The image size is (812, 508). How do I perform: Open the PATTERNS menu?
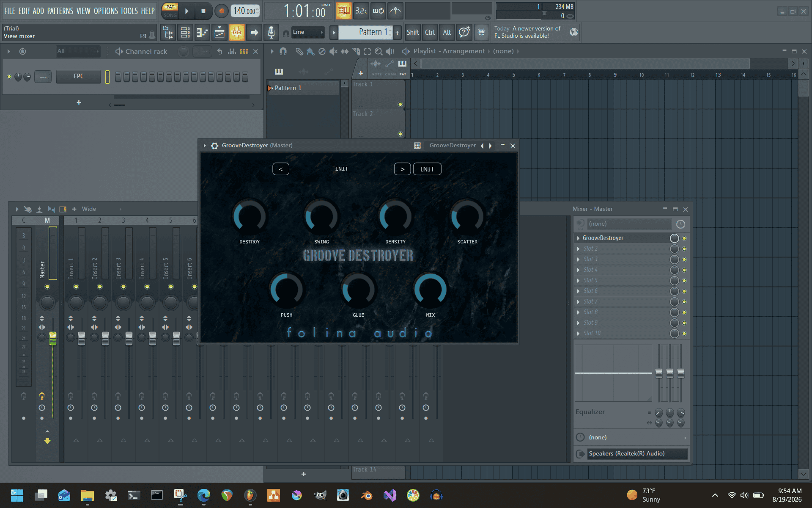(x=60, y=11)
